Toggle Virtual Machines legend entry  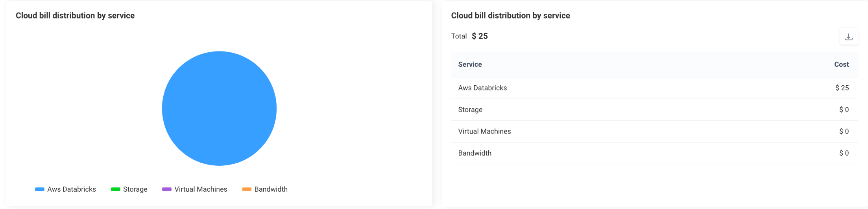(x=195, y=189)
